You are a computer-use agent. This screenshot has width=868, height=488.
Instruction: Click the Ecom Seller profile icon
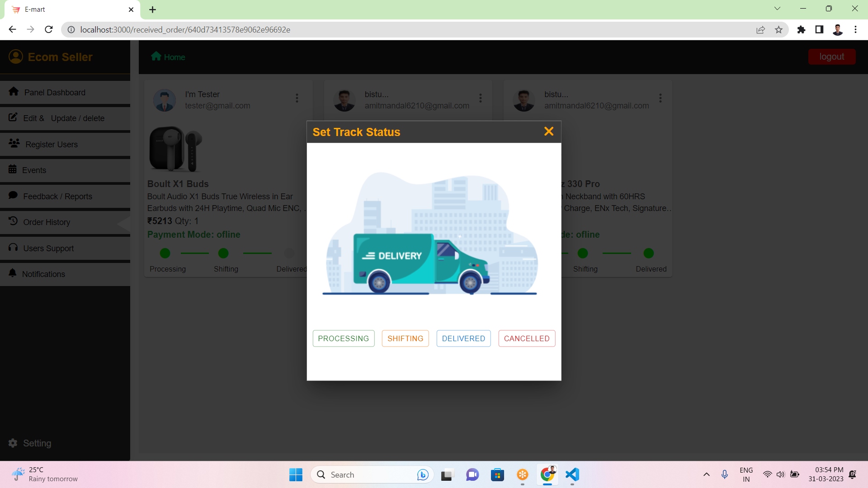pos(15,56)
